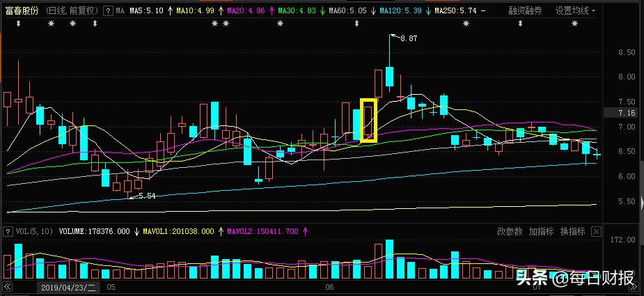Viewport: 644px width, 296px height.
Task: Open the help icon beside the MA label
Action: [108, 11]
